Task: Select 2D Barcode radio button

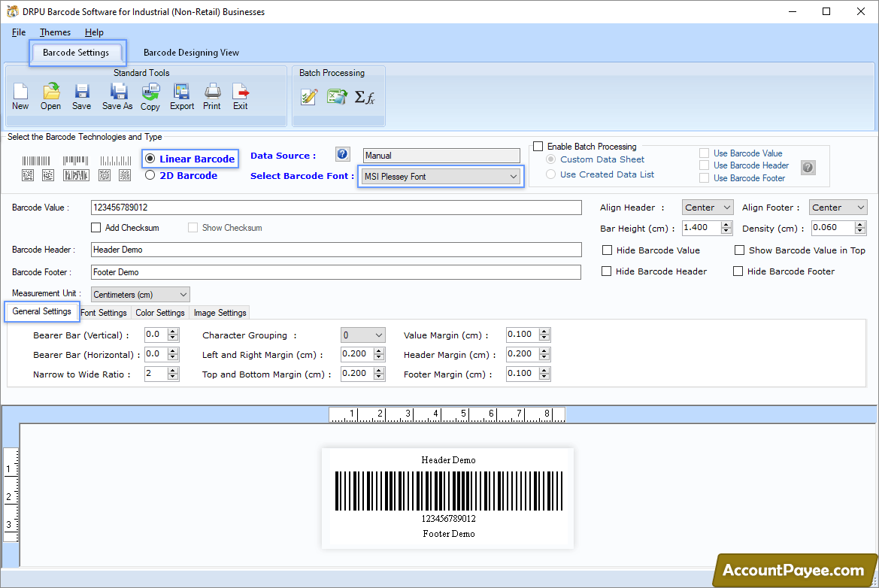Action: (x=150, y=175)
